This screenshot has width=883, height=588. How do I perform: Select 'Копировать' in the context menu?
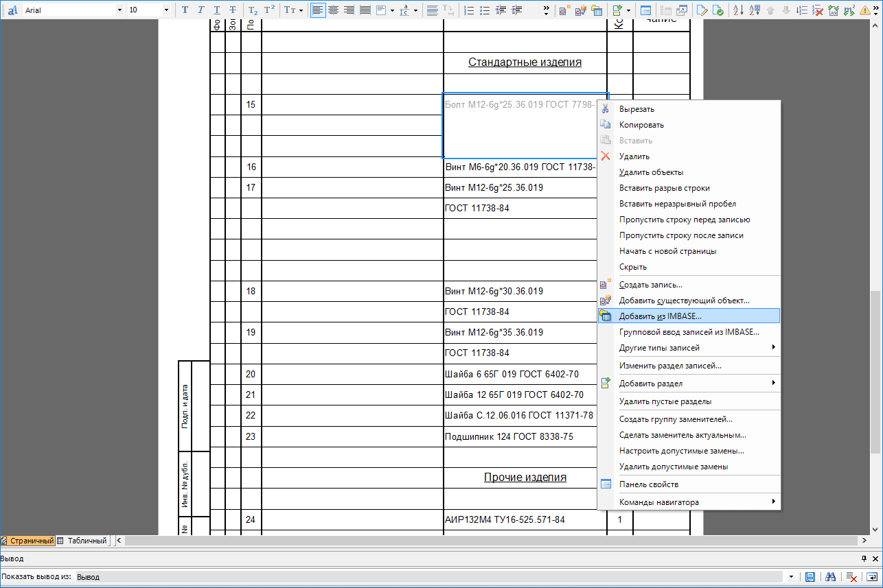click(x=641, y=125)
